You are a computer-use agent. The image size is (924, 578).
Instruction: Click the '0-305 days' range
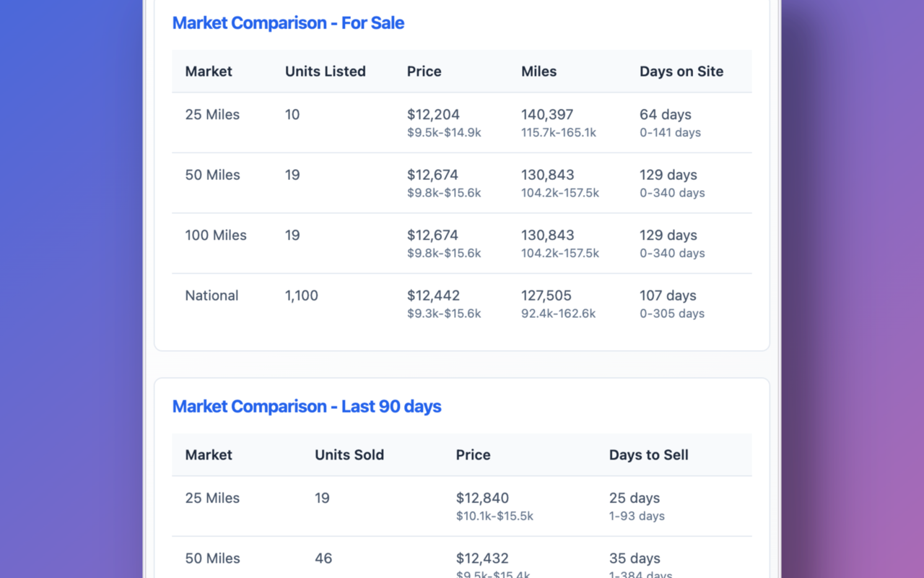coord(672,314)
